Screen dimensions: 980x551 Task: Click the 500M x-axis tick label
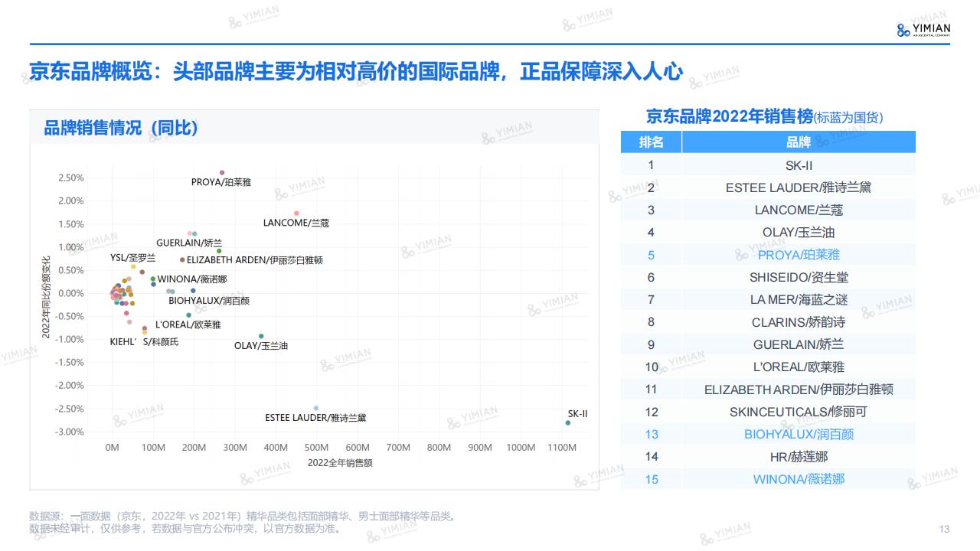316,448
